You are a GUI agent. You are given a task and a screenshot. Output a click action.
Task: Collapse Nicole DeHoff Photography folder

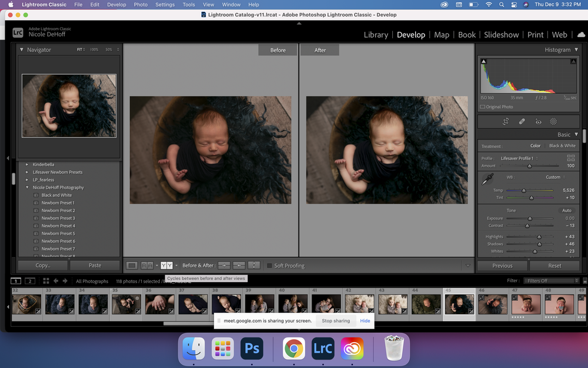coord(27,187)
